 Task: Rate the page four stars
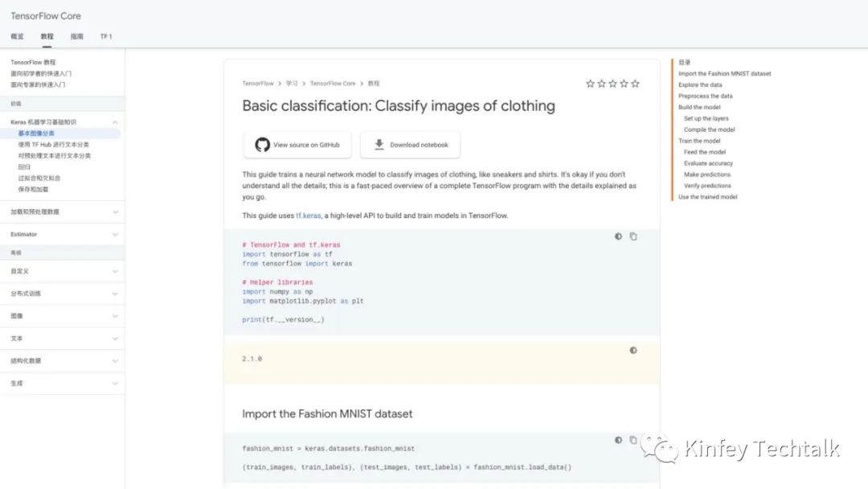(x=624, y=84)
